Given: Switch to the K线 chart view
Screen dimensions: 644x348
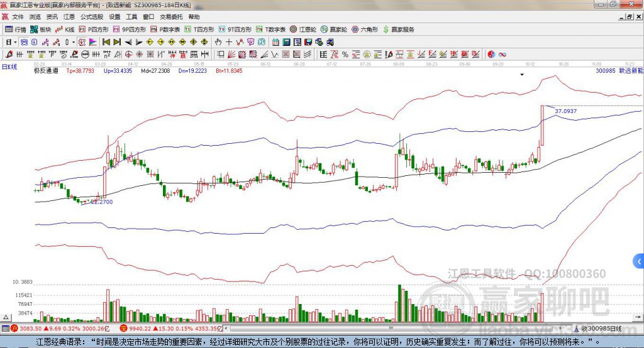Looking at the screenshot, I should (65, 30).
